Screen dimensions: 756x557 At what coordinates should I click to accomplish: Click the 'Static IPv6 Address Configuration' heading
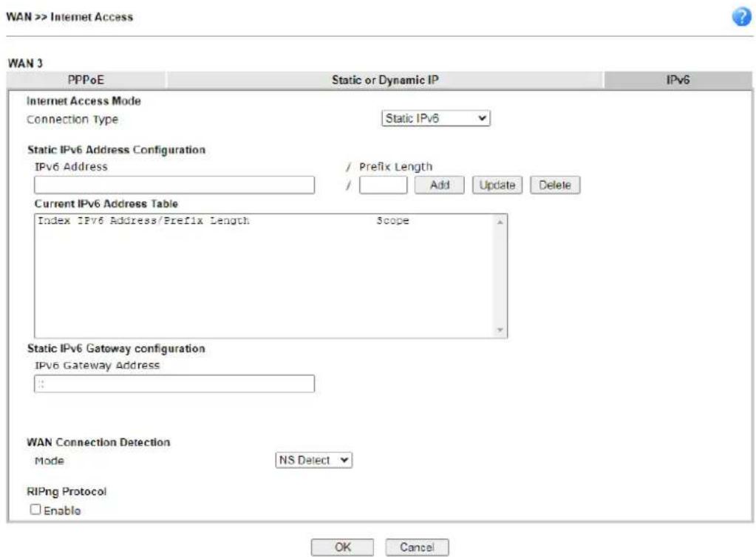click(116, 150)
